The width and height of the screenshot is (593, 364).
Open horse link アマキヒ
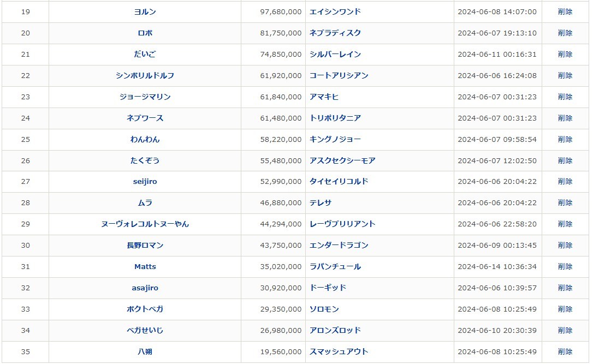tap(324, 97)
